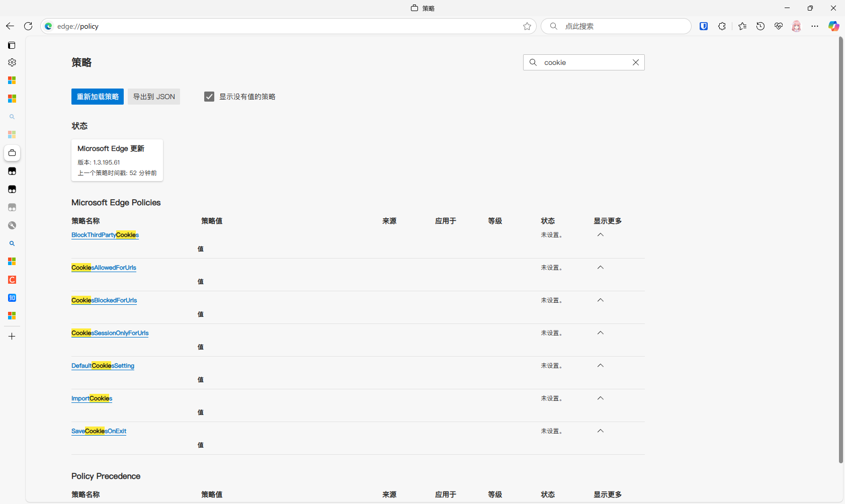Viewport: 845px width, 504px height.
Task: Click the 重新加载策略 button
Action: (x=98, y=97)
